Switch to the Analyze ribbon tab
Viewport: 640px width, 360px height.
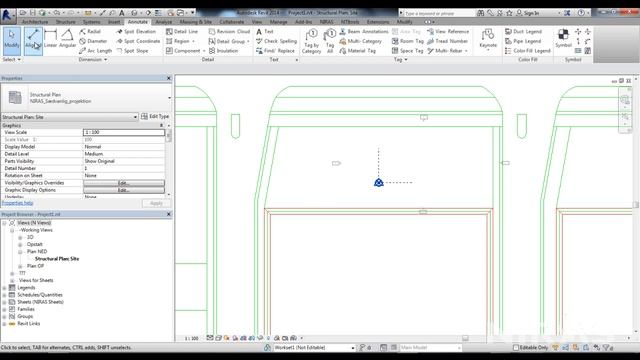tap(164, 22)
